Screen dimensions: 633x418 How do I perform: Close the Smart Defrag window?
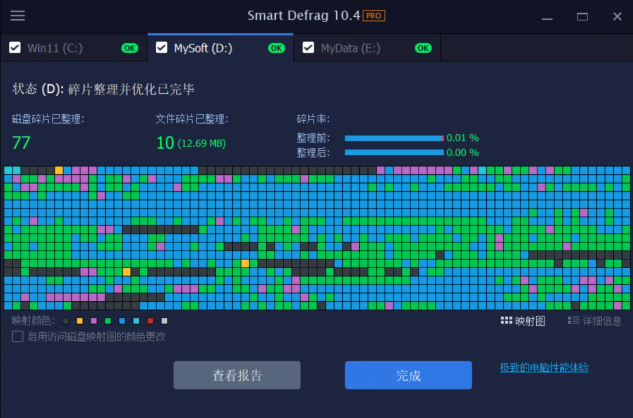point(617,16)
